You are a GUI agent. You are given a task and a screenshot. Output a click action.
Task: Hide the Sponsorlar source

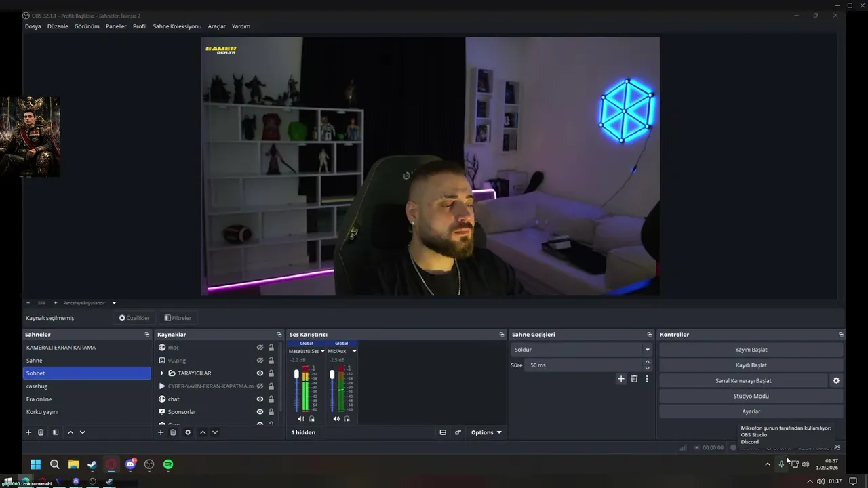tap(260, 412)
